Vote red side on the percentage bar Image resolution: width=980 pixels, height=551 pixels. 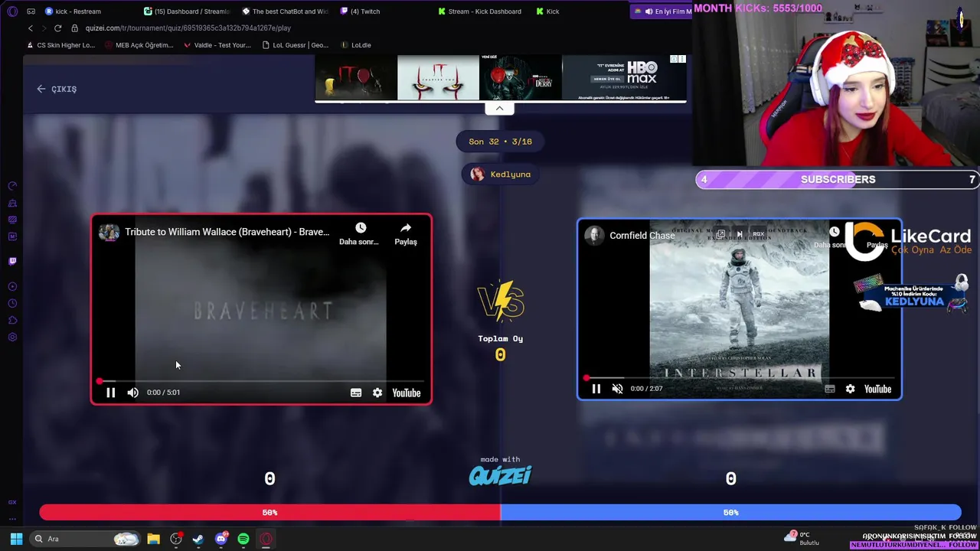tap(269, 512)
